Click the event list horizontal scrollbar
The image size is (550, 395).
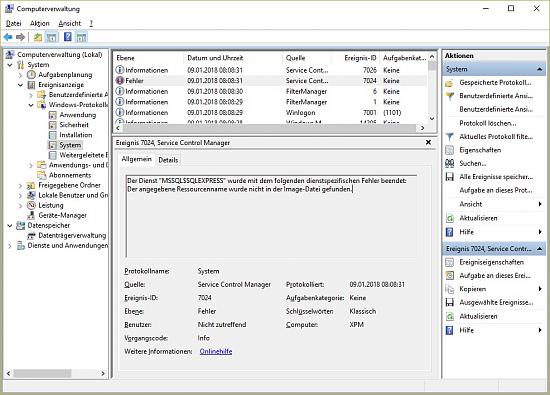click(x=268, y=128)
